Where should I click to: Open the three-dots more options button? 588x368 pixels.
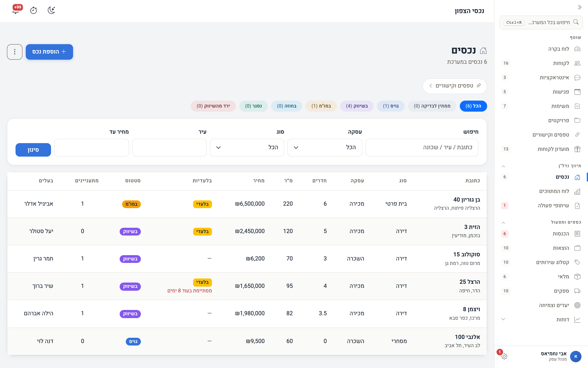14,52
